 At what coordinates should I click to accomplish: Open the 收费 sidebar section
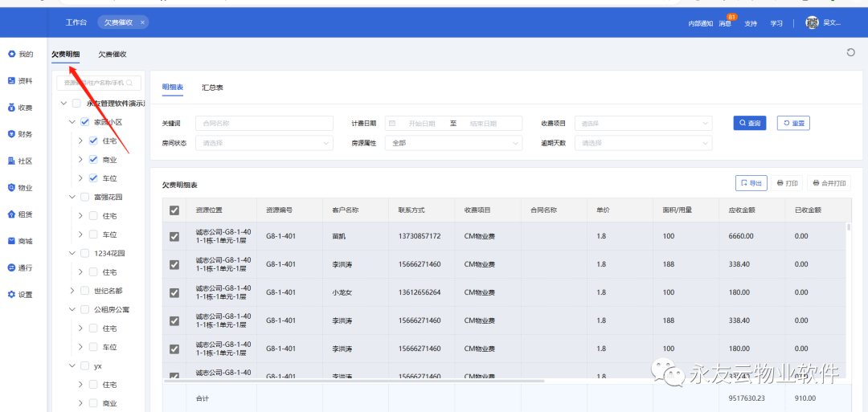click(20, 108)
